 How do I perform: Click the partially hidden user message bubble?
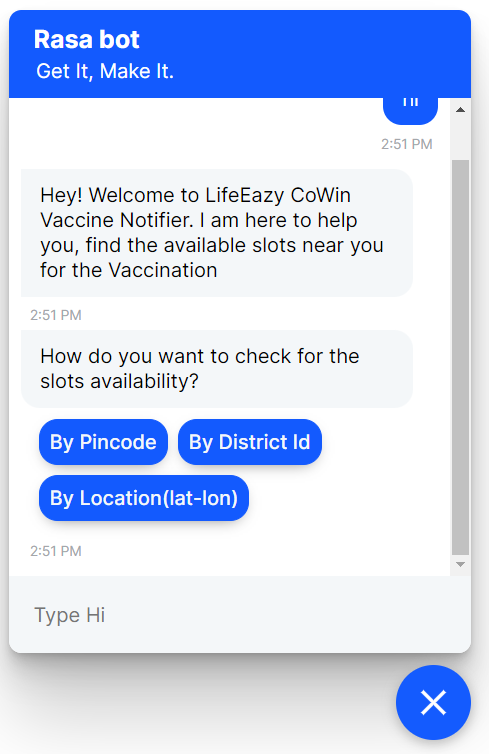click(x=410, y=110)
